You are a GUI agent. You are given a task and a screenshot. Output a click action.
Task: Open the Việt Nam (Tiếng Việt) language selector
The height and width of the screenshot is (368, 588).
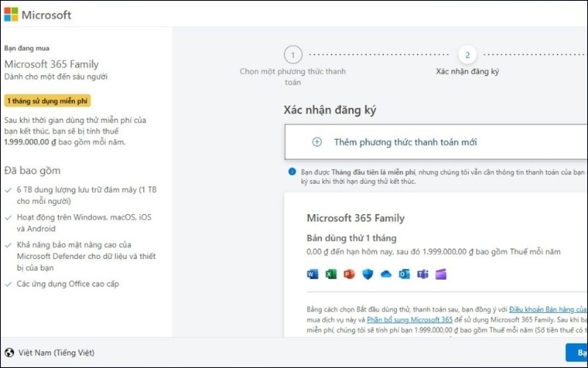click(56, 353)
